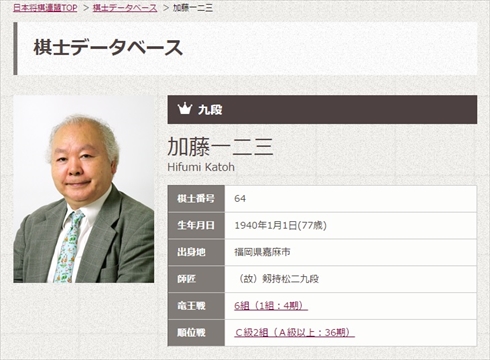
Task: Click the 棋士番号 row header
Action: [196, 199]
